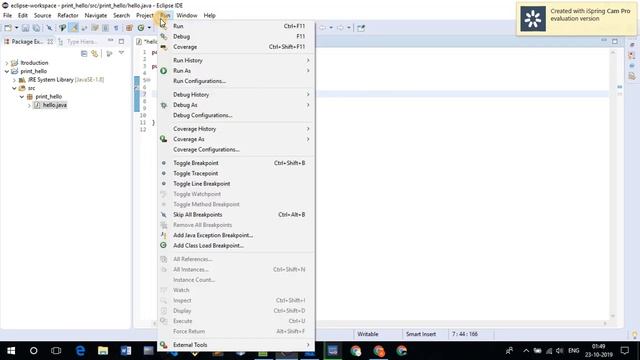Screen dimensions: 640x360
Task: Click Add Java Exception Breakpoint...
Action: coord(236,236)
